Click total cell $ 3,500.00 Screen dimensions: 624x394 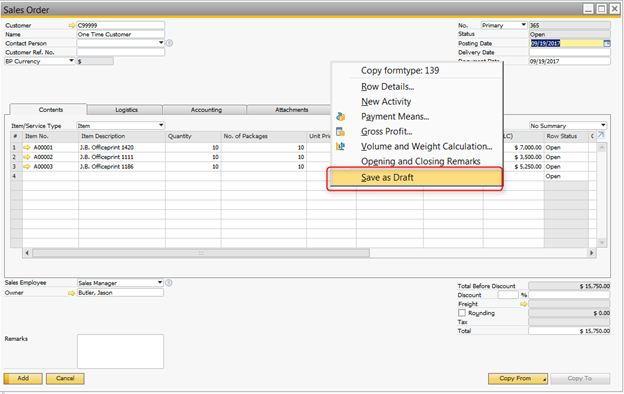tap(523, 157)
